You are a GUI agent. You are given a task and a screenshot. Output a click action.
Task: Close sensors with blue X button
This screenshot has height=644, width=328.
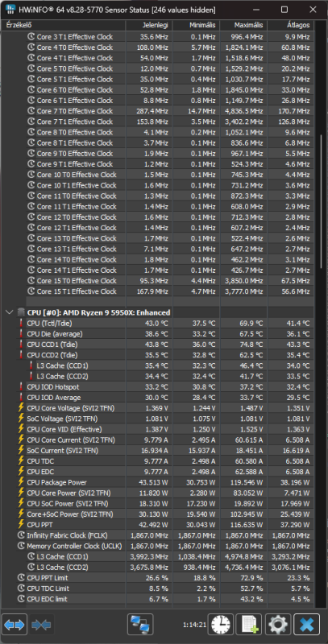(x=306, y=625)
